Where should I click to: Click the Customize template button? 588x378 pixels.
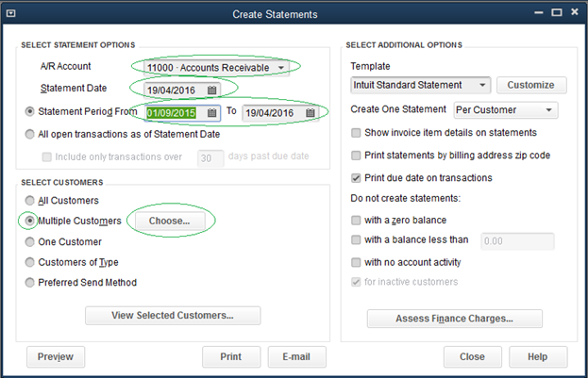point(531,85)
